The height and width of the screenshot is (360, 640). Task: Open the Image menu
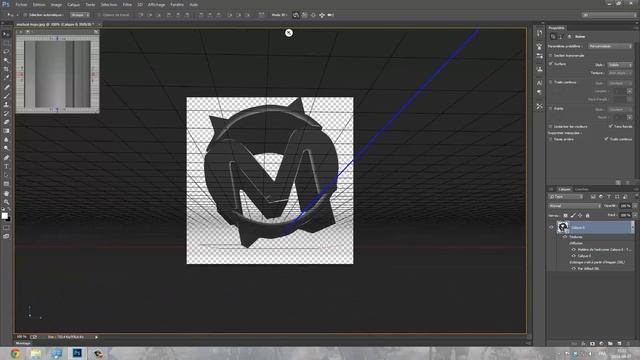coord(56,4)
